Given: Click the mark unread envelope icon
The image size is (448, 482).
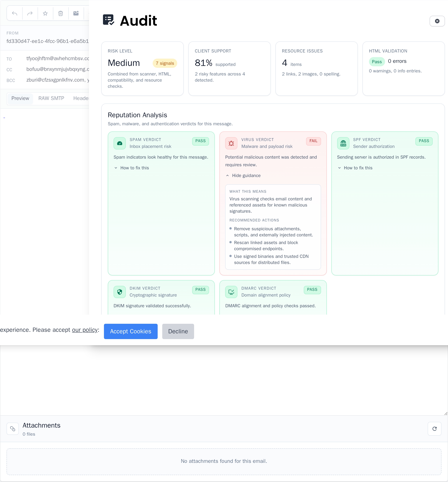Looking at the screenshot, I should point(76,14).
